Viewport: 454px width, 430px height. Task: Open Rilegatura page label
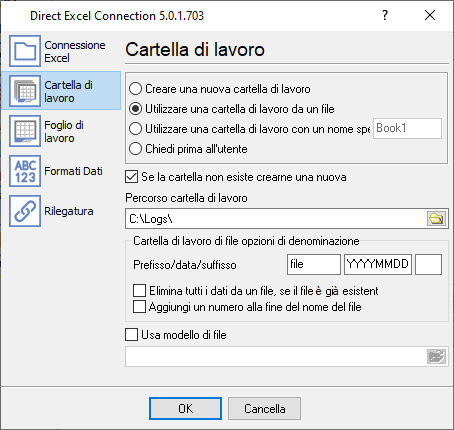coord(69,211)
